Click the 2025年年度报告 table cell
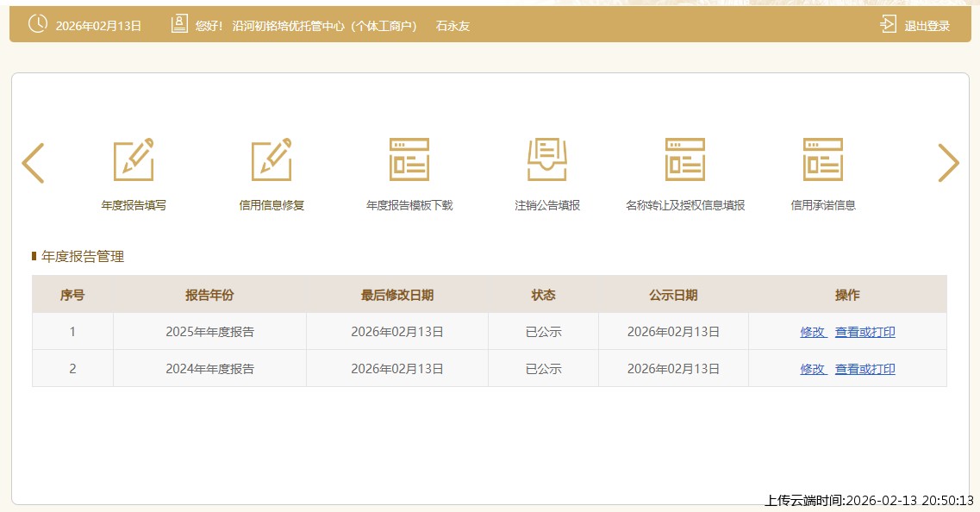 (209, 332)
